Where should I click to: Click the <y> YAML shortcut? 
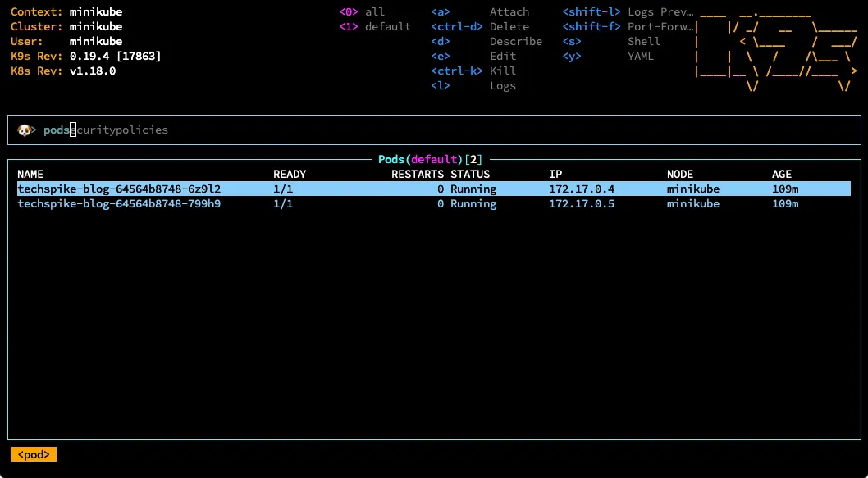(x=608, y=57)
